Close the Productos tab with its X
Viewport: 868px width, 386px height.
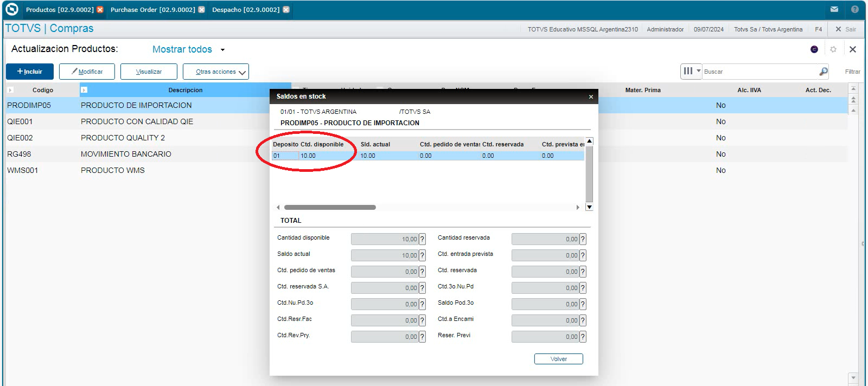coord(100,10)
